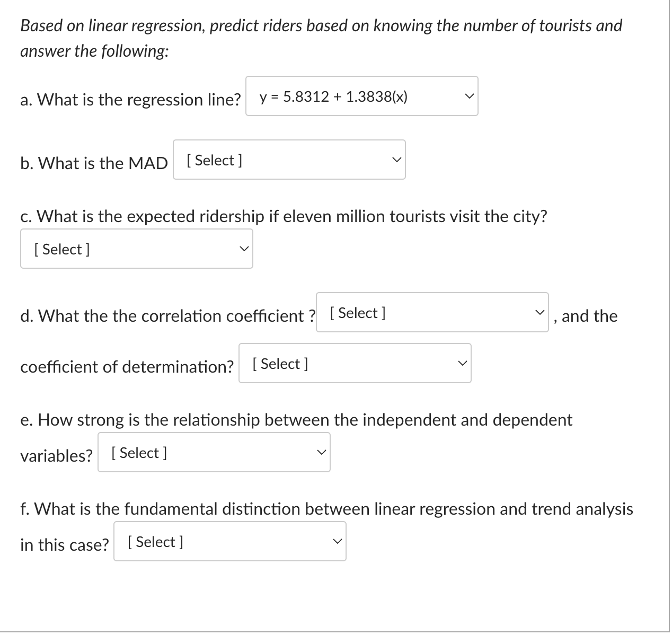Open the coefficient of determination dropdown
This screenshot has height=635, width=672.
(x=355, y=363)
